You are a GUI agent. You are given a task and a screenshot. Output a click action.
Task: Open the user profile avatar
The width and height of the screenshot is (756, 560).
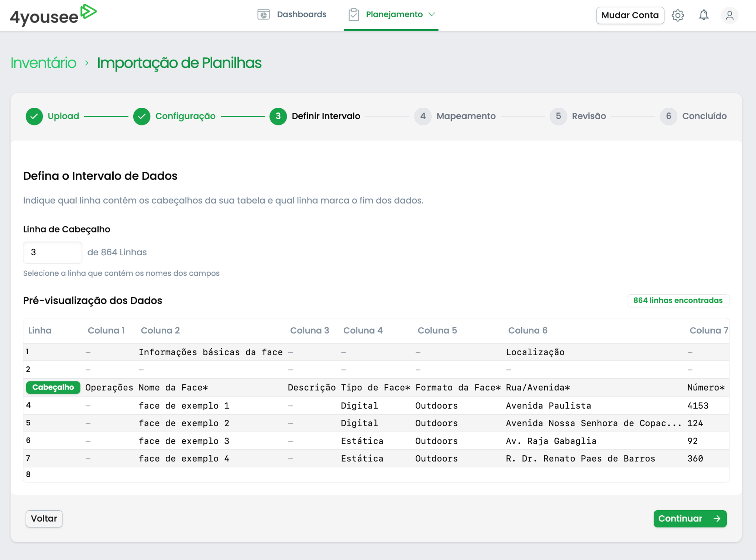pos(729,15)
